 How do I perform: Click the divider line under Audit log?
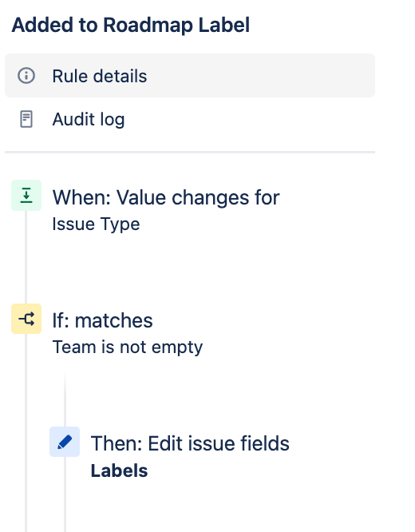coord(190,152)
